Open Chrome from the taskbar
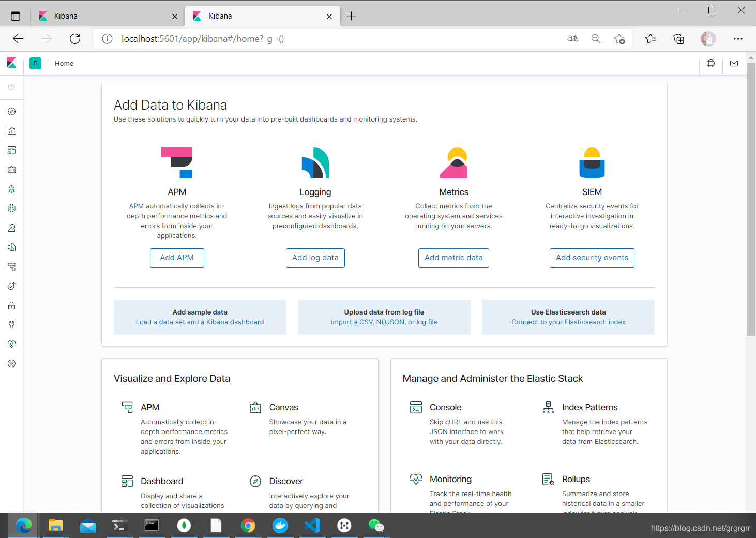This screenshot has width=756, height=538. 248,526
